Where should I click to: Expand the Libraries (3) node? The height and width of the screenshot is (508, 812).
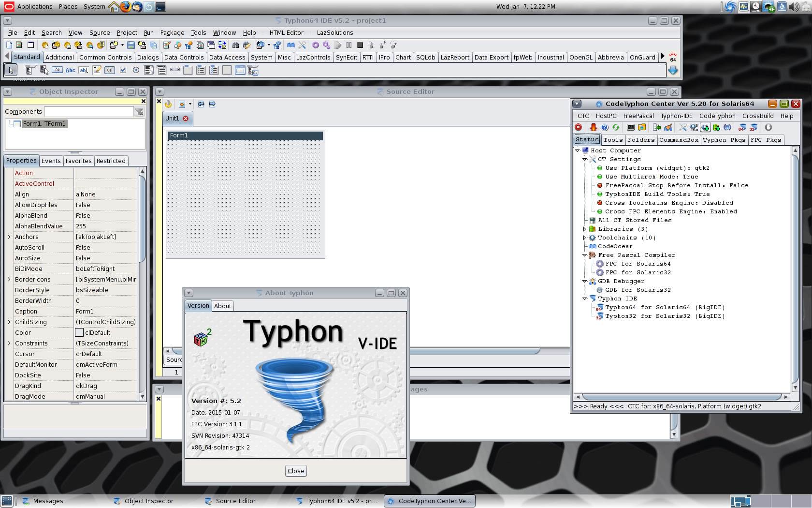click(584, 229)
